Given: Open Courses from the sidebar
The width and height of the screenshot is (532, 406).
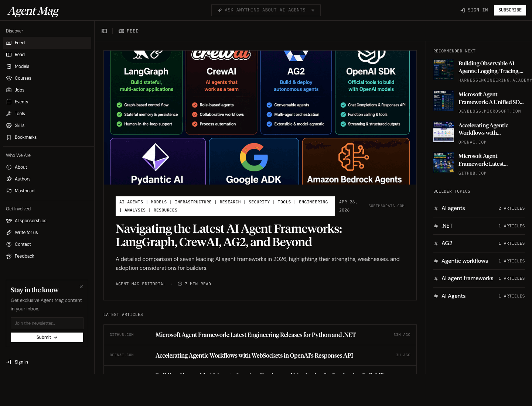Looking at the screenshot, I should [x=23, y=78].
